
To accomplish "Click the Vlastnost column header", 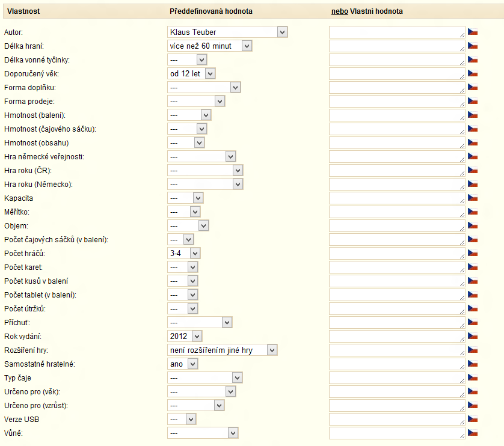I will [23, 11].
